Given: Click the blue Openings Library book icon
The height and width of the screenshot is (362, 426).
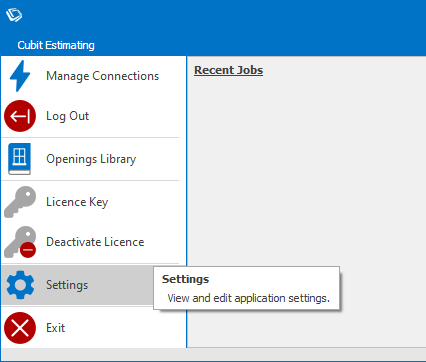Looking at the screenshot, I should coord(20,159).
